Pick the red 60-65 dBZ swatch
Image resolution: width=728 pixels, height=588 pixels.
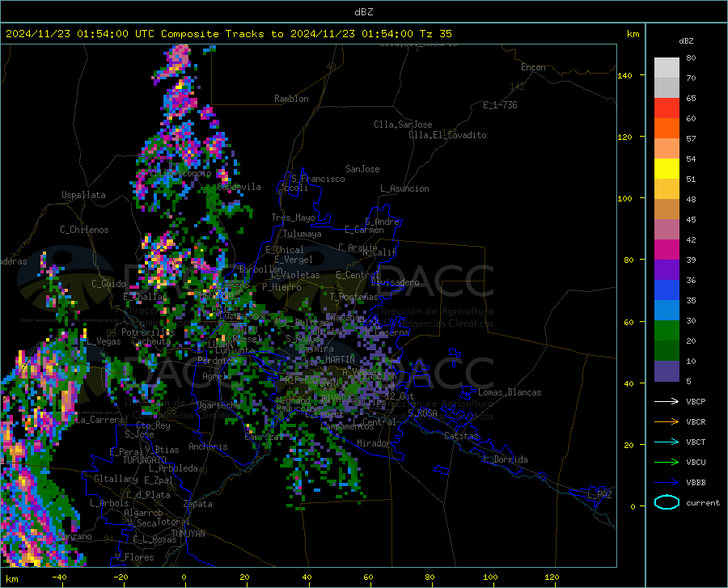pyautogui.click(x=667, y=108)
